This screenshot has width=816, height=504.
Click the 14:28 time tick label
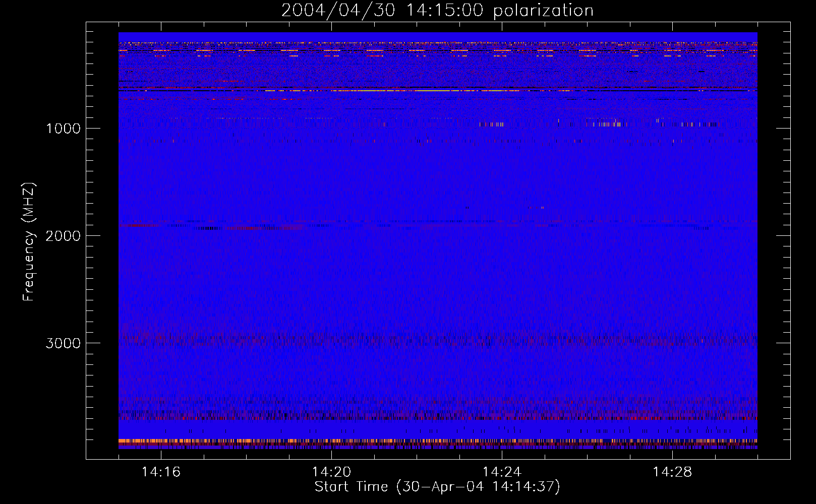pyautogui.click(x=672, y=472)
